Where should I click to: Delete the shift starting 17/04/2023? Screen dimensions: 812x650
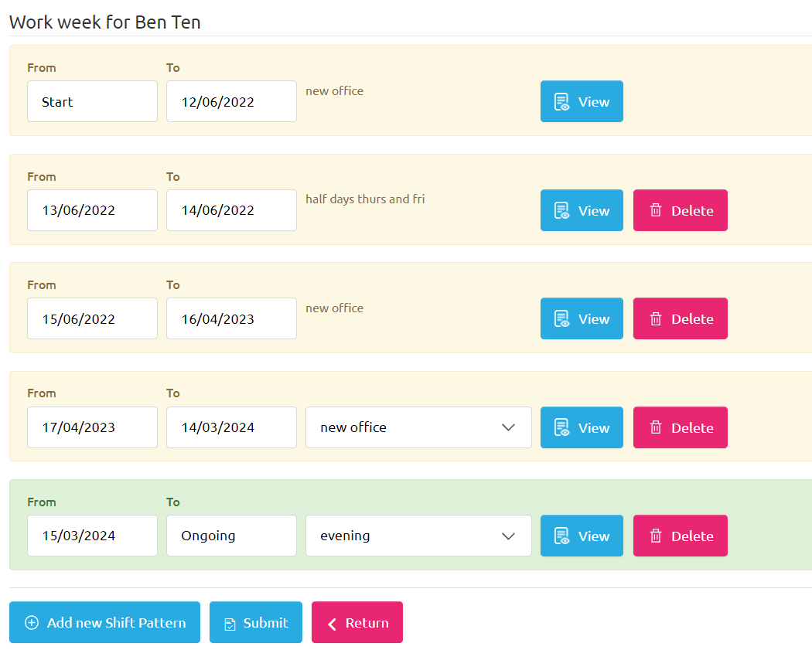pyautogui.click(x=680, y=427)
